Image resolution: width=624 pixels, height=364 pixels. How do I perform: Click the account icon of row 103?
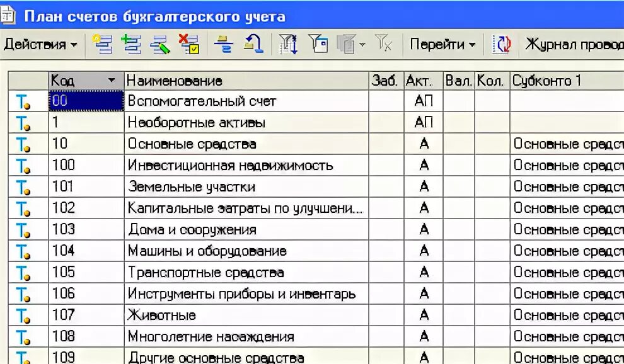(x=23, y=230)
